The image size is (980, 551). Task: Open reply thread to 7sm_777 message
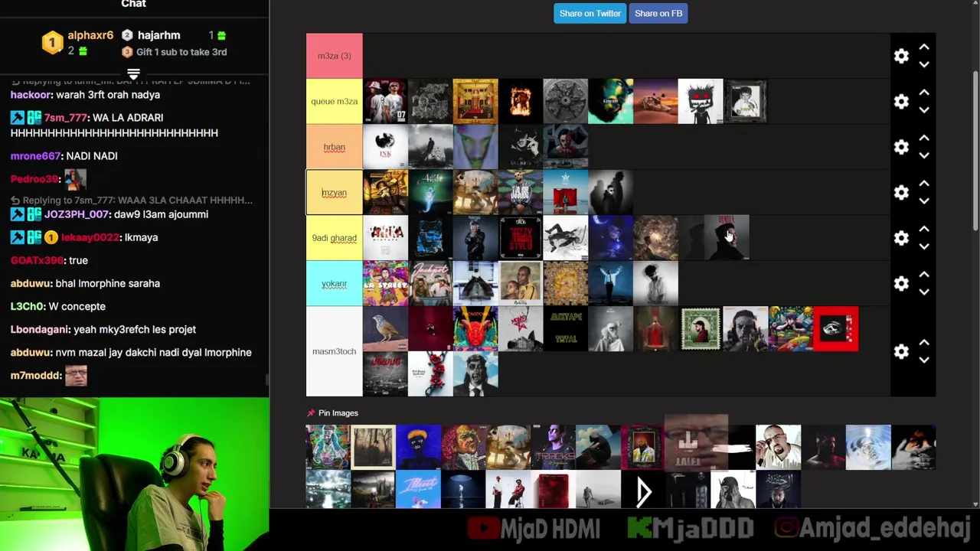point(132,200)
